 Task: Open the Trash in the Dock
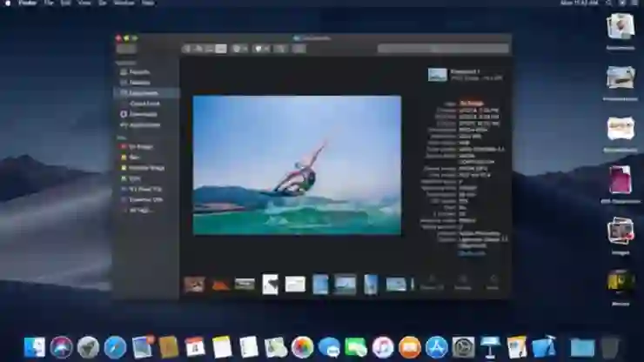609,347
